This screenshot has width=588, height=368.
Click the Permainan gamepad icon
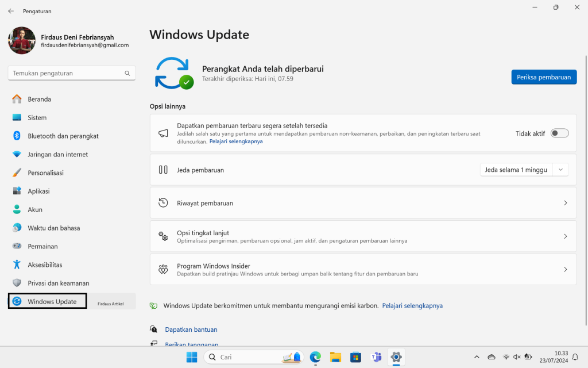(x=17, y=246)
